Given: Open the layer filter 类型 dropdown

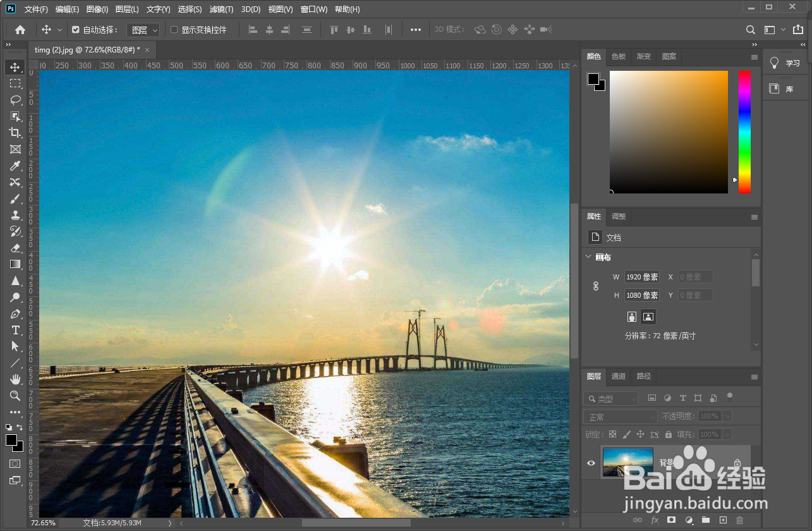Looking at the screenshot, I should [611, 399].
